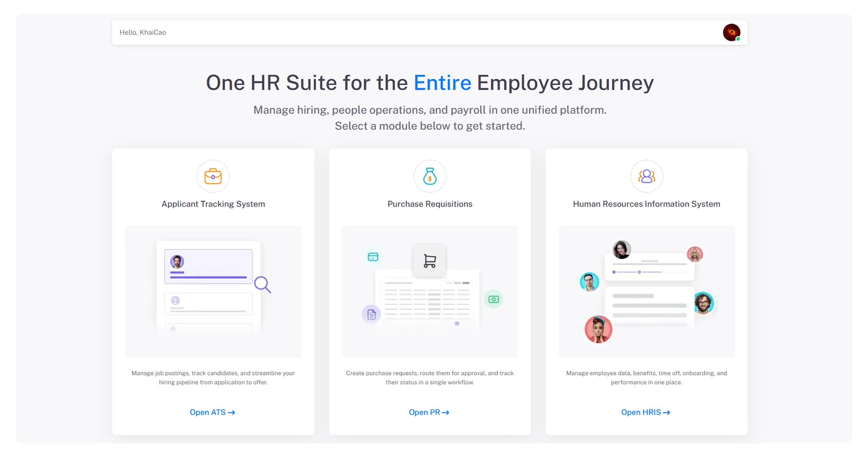Click the people HRIS icon
This screenshot has height=457, width=868.
(x=646, y=176)
